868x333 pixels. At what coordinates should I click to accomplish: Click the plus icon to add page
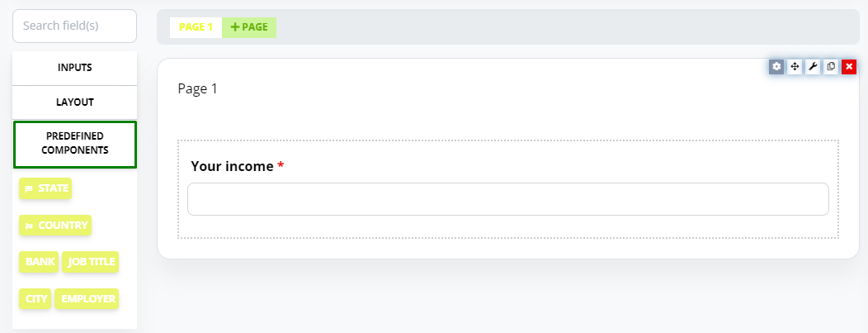(235, 27)
